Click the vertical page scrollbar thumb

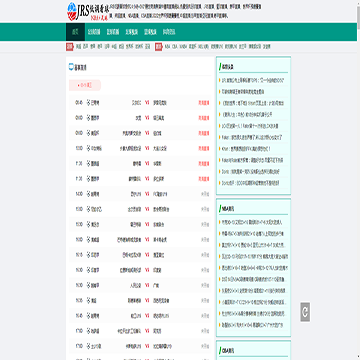[358, 15]
